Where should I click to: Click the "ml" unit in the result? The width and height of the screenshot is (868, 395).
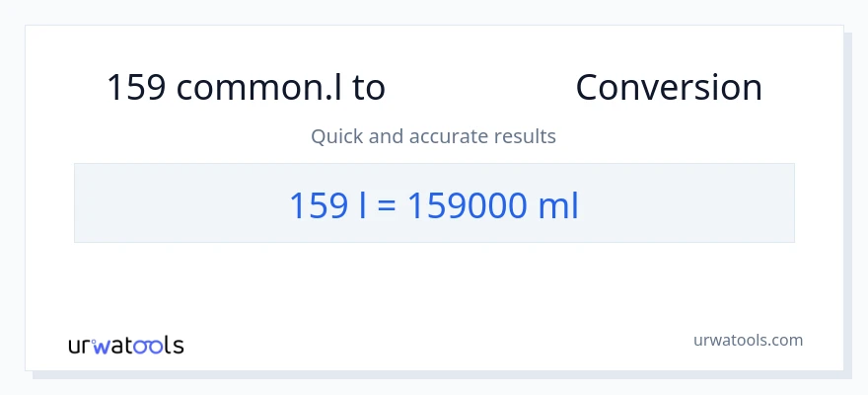point(557,204)
